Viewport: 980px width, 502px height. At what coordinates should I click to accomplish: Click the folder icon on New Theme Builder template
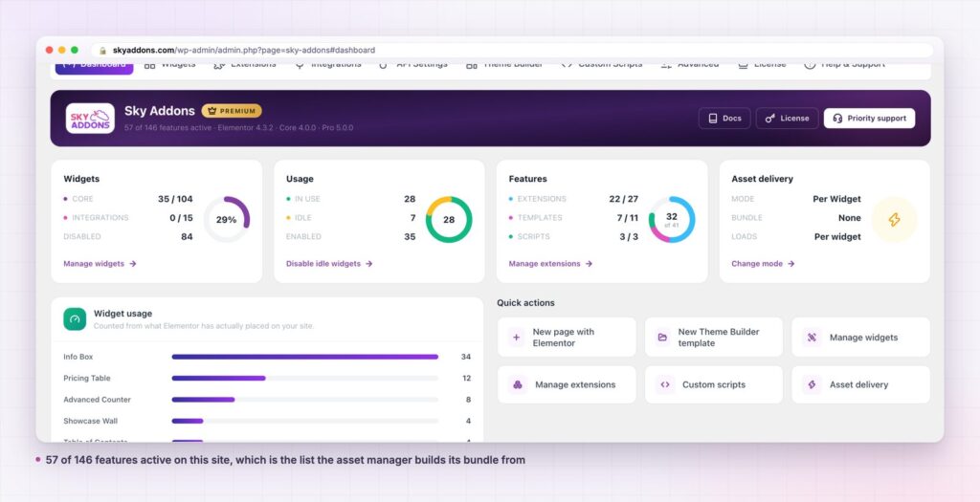pyautogui.click(x=662, y=338)
